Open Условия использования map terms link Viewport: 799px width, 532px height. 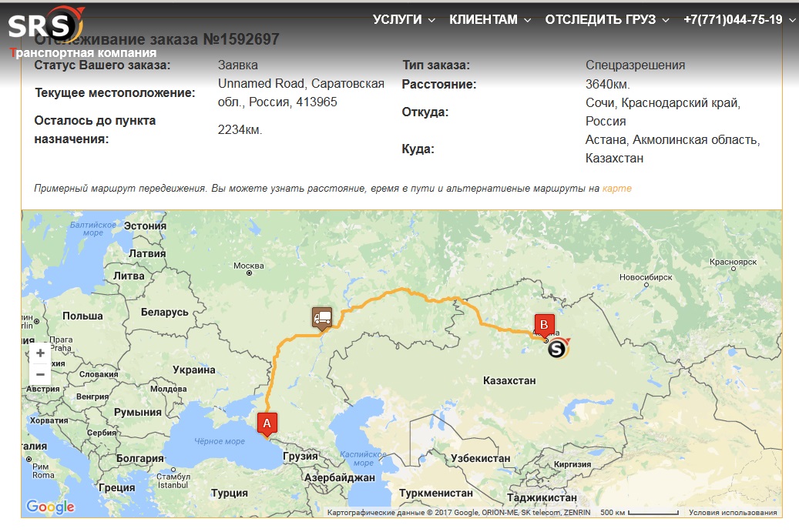tap(733, 513)
